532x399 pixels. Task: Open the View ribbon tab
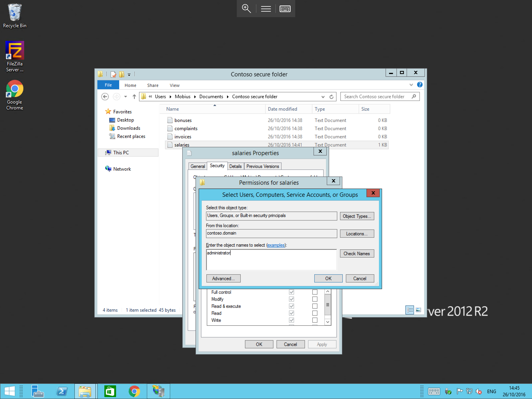(x=174, y=85)
